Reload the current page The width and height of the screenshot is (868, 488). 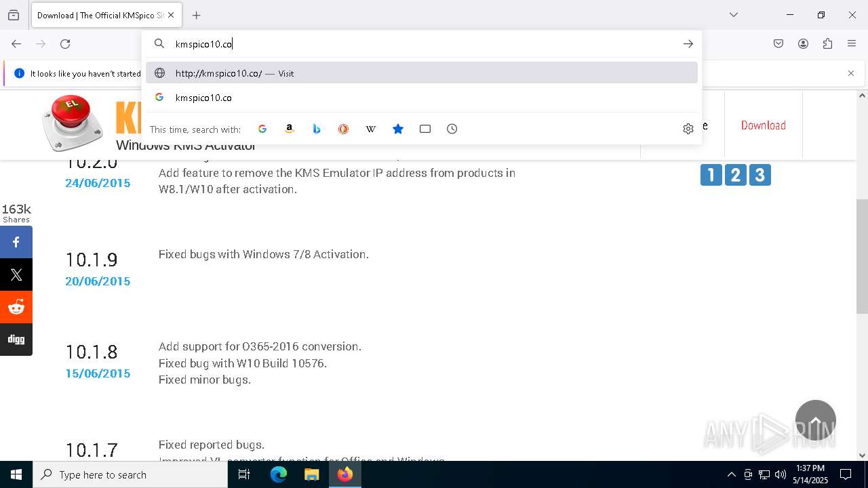pyautogui.click(x=65, y=43)
